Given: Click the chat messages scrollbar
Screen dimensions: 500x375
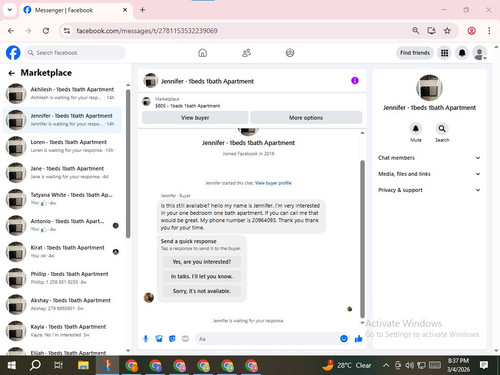Looking at the screenshot, I should click(x=362, y=239).
